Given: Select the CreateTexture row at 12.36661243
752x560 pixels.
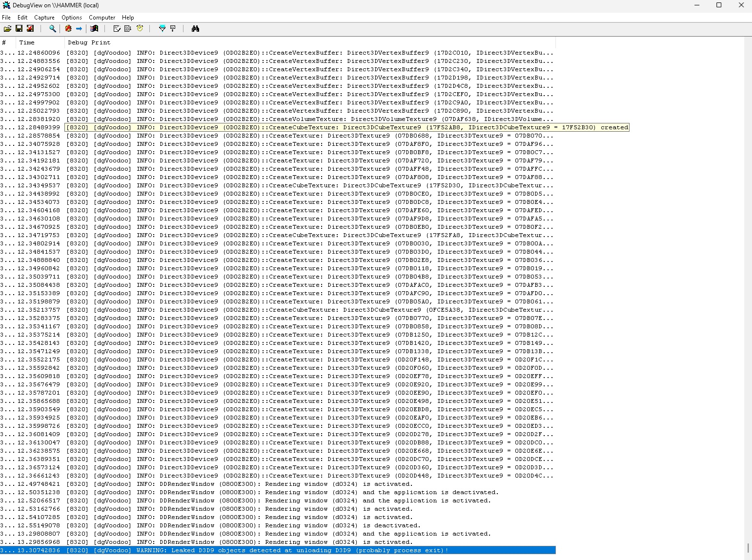Looking at the screenshot, I should tap(278, 476).
